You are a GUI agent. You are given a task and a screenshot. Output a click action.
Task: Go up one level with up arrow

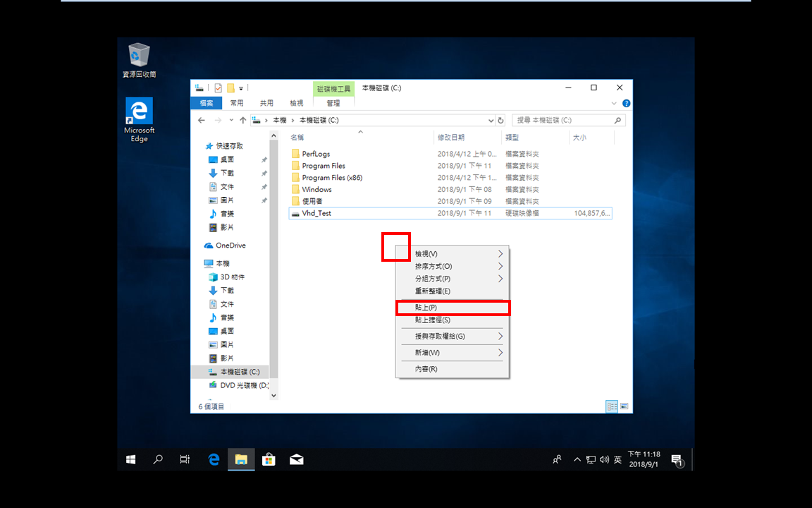point(243,120)
